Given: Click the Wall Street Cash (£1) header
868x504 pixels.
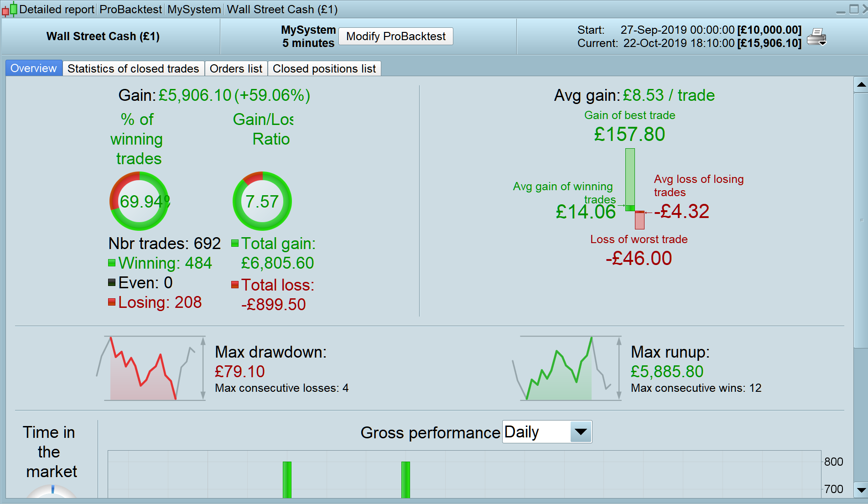Looking at the screenshot, I should pos(103,36).
